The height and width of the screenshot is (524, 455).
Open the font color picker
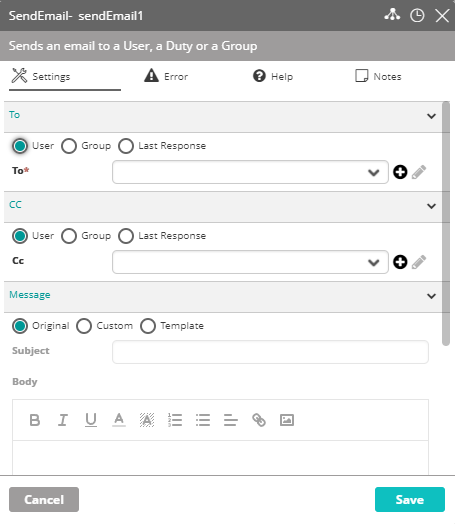(119, 420)
